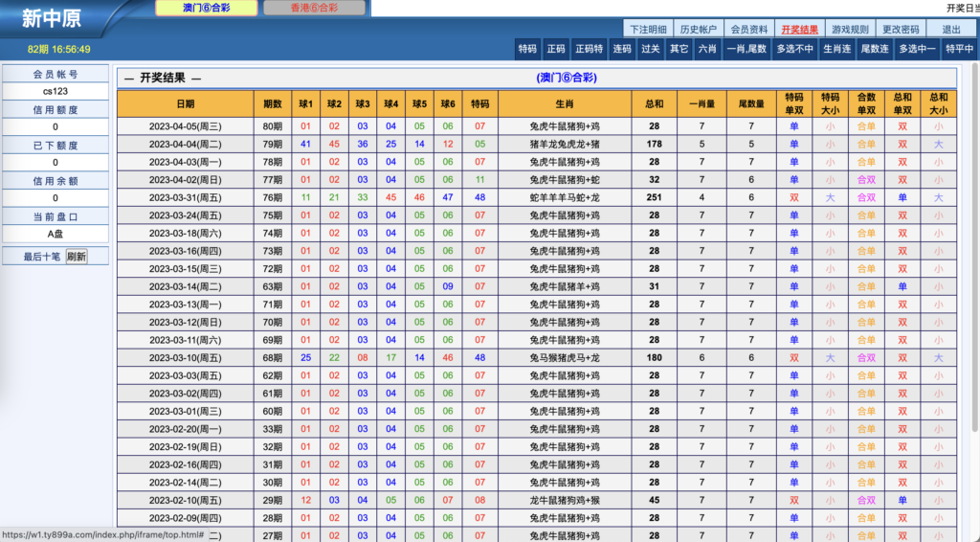The width and height of the screenshot is (980, 542).
Task: Click the 2023-04-04 79期 result row
Action: (x=536, y=144)
